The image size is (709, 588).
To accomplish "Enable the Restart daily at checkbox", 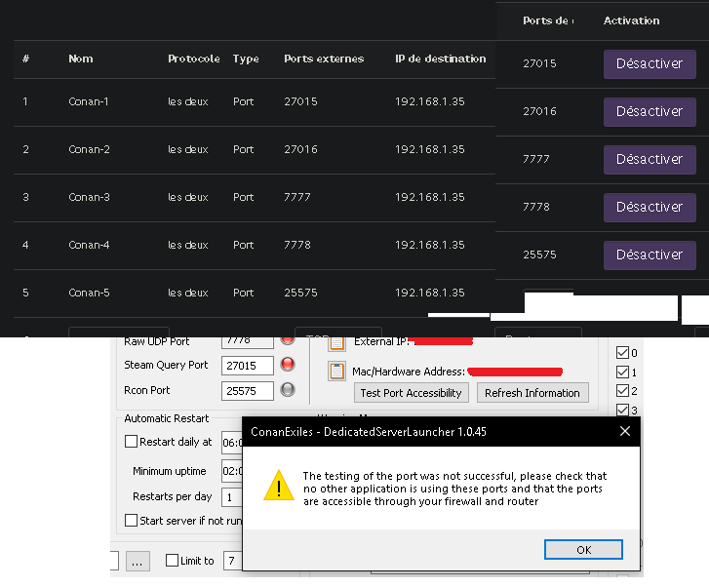I will click(132, 442).
